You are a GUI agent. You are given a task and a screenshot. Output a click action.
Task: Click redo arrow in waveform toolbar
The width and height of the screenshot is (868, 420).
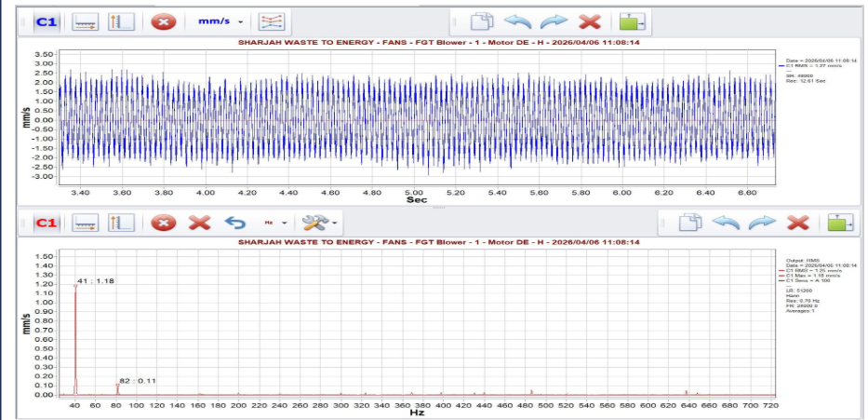tap(554, 22)
